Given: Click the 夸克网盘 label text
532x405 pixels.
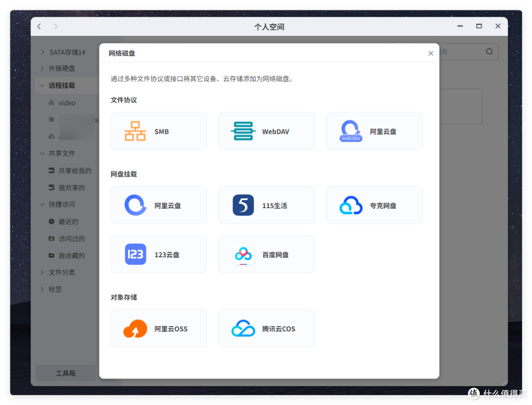Looking at the screenshot, I should pyautogui.click(x=383, y=205).
